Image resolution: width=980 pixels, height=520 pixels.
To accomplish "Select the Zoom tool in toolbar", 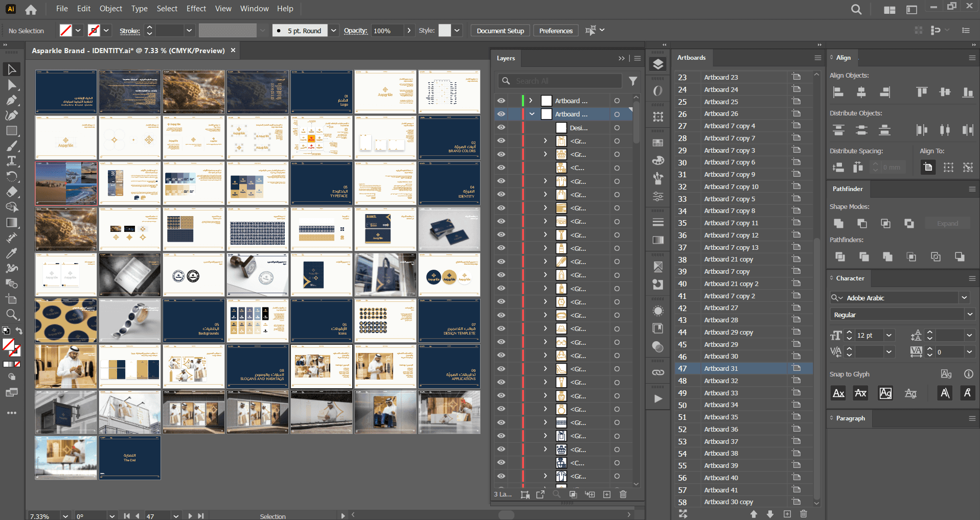I will coord(12,315).
